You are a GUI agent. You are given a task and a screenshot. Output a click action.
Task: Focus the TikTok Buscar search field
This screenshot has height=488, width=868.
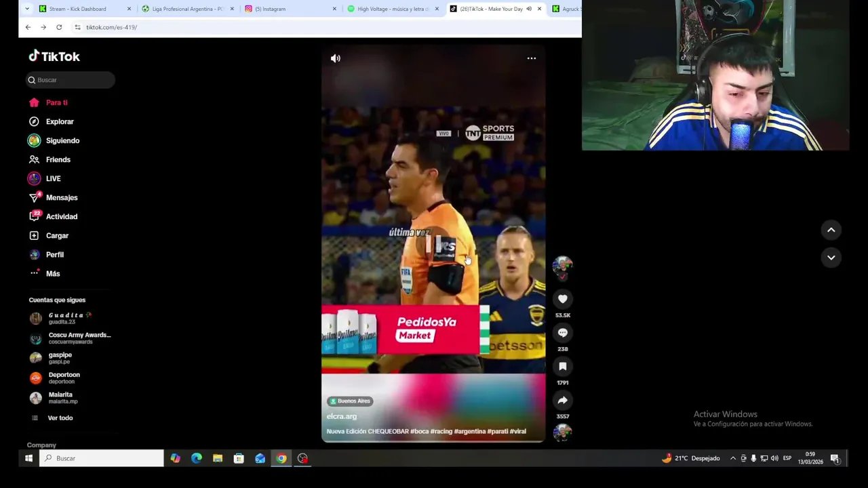coord(71,80)
